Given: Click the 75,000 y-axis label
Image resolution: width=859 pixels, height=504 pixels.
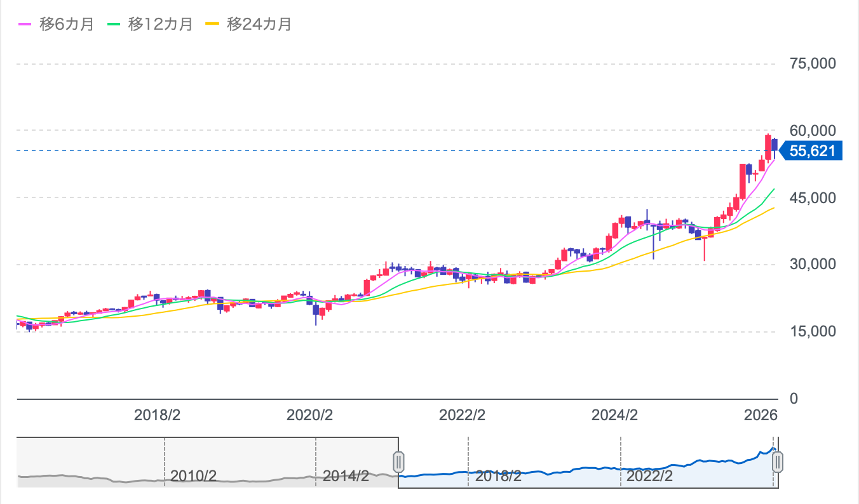Looking at the screenshot, I should (812, 63).
